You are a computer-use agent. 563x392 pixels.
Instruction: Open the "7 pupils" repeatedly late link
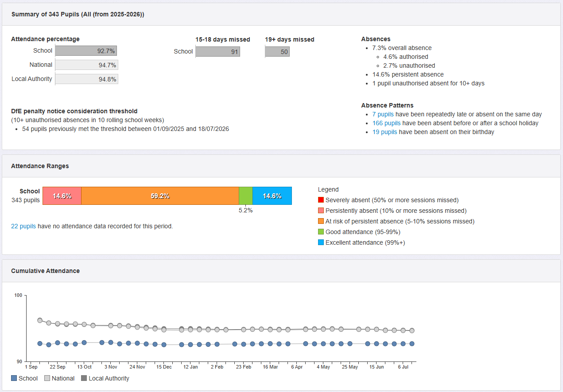pyautogui.click(x=383, y=114)
